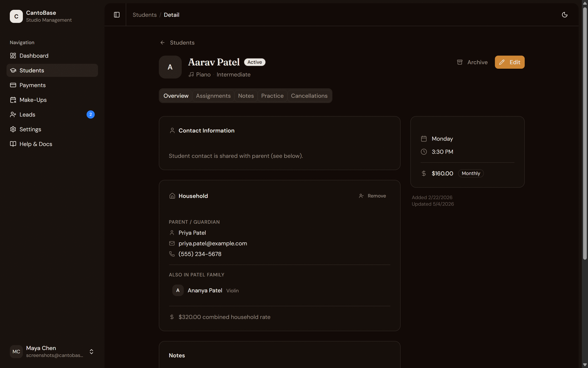Screen dimensions: 588x368
Task: Click Ananya Patel's avatar
Action: tap(178, 290)
